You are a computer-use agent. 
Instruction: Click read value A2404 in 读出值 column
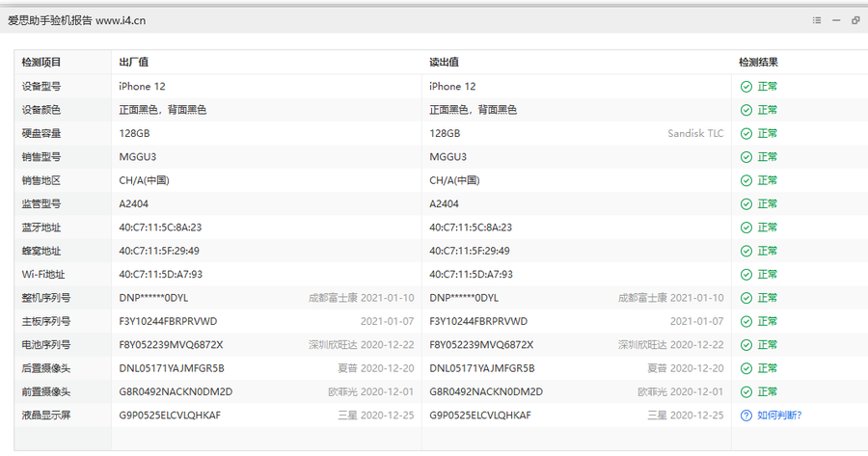pos(444,203)
